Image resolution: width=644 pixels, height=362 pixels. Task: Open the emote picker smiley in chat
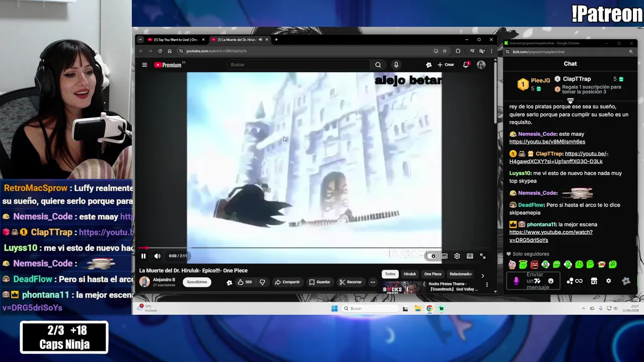(x=551, y=281)
